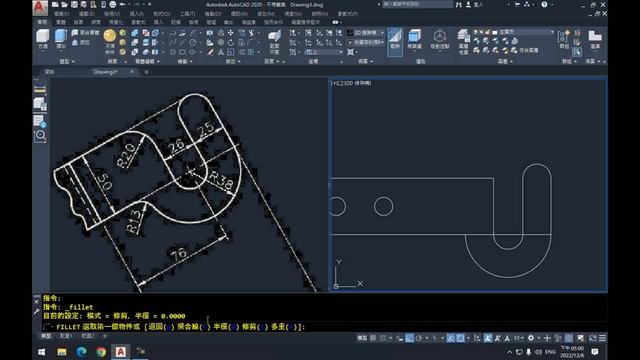Screen dimensions: 640x360
Task: Expand the 塑型 panel
Action: (x=67, y=62)
